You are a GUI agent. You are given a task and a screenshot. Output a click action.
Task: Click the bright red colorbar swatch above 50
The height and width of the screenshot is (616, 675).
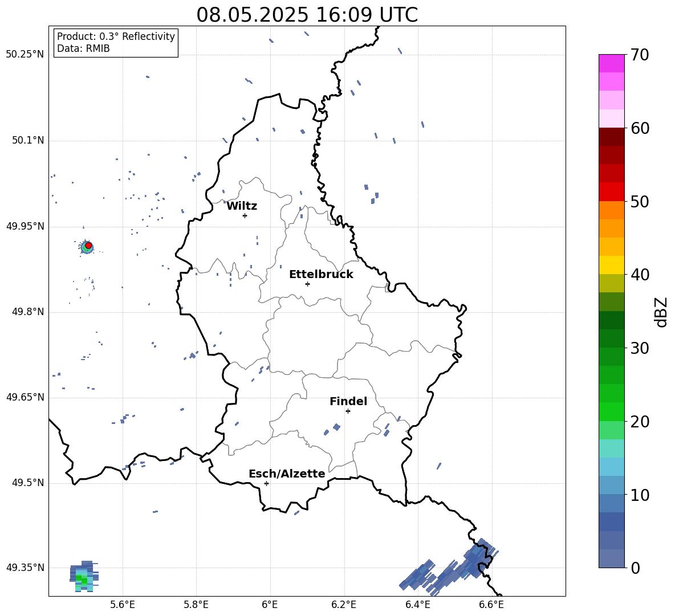(x=611, y=192)
